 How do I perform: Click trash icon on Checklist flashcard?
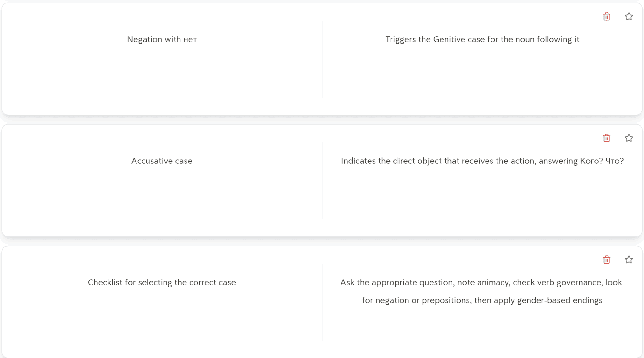(x=607, y=260)
